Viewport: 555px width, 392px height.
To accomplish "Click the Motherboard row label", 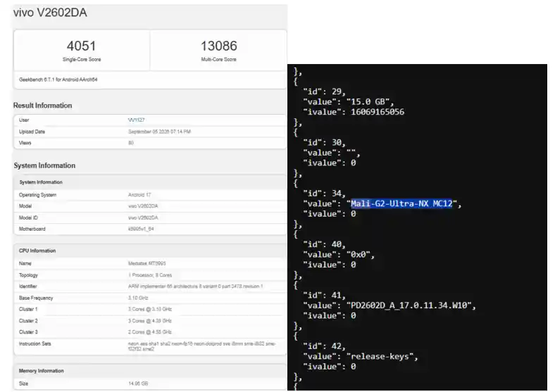I will [x=32, y=229].
